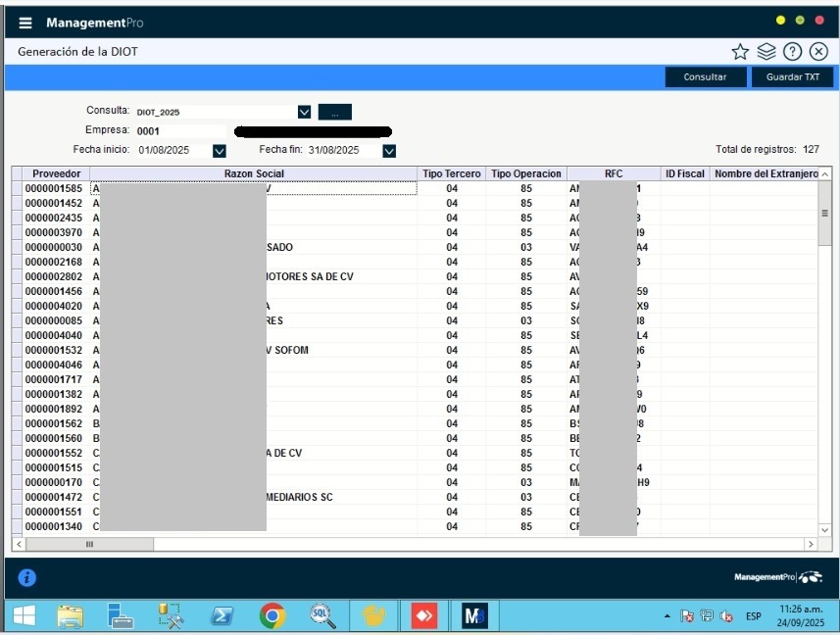Viewport: 840px width, 635px height.
Task: Close the DIOT module with the circled X
Action: coord(819,52)
